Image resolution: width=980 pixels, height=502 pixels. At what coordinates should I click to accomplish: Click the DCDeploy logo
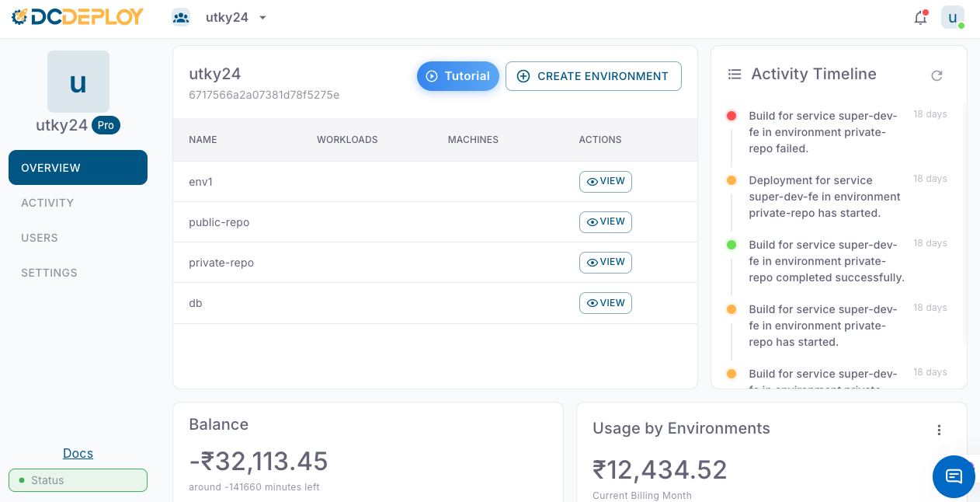(78, 17)
